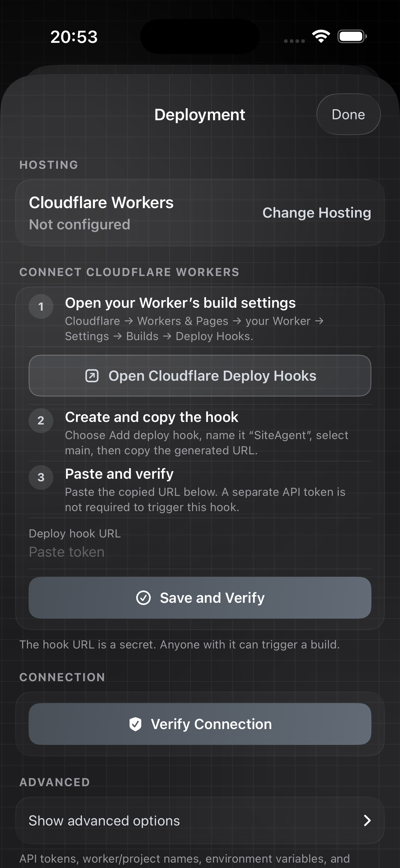Select Cloudflare Workers hosting title
400x868 pixels.
coord(101,202)
